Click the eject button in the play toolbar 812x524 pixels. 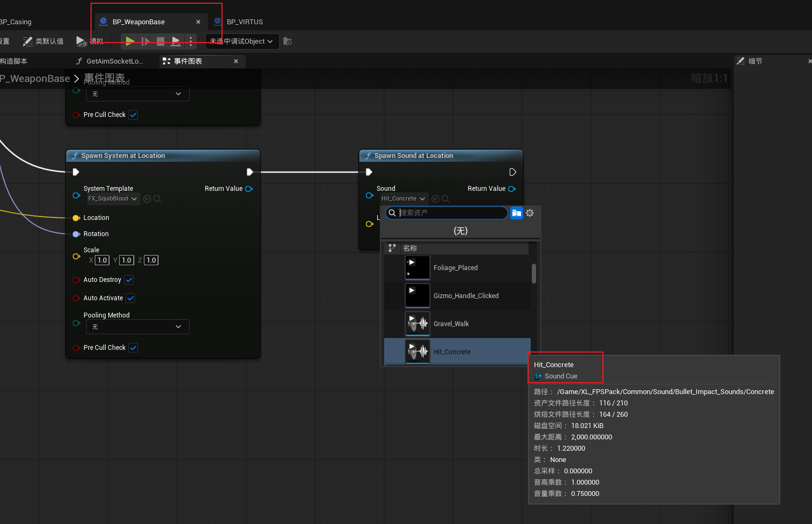(176, 41)
